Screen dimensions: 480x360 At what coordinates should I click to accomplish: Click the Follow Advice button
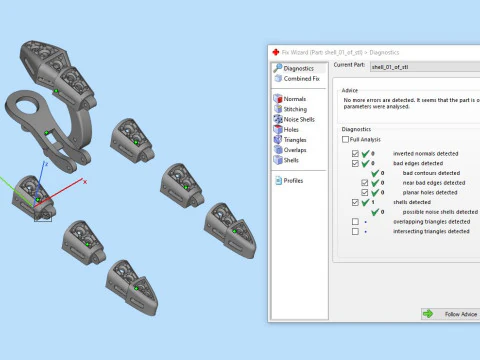click(x=450, y=314)
